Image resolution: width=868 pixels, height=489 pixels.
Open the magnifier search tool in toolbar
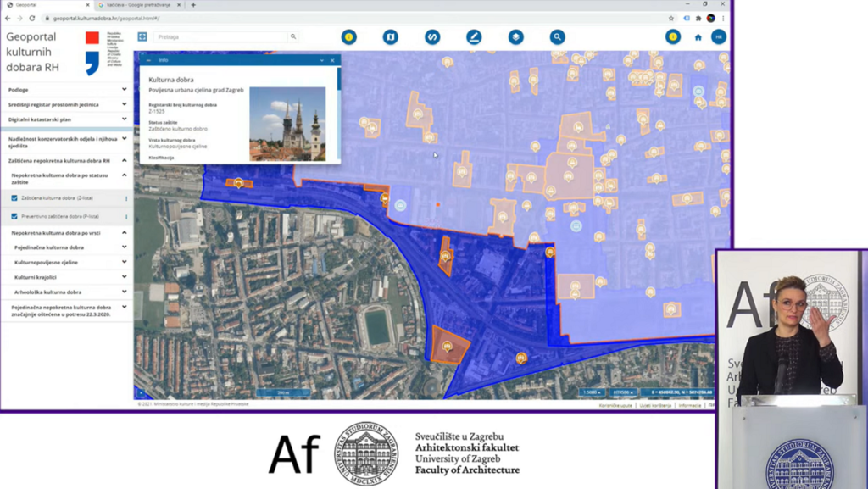click(x=558, y=37)
